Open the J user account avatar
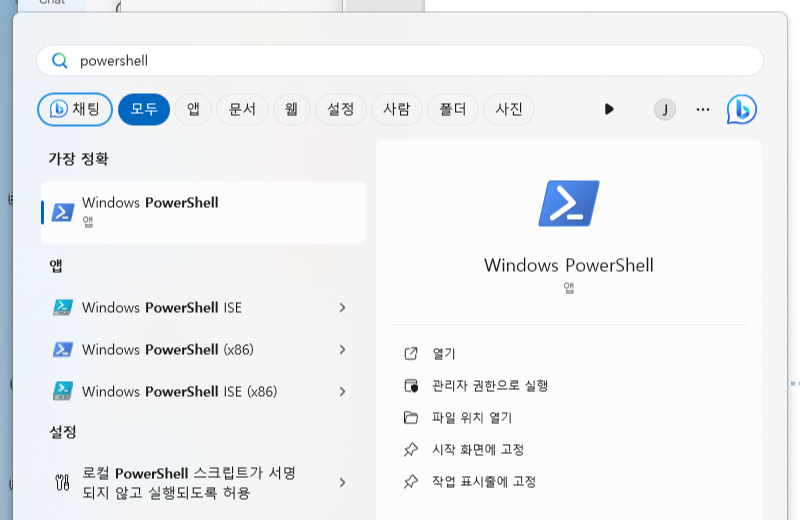This screenshot has width=800, height=520. 665,110
